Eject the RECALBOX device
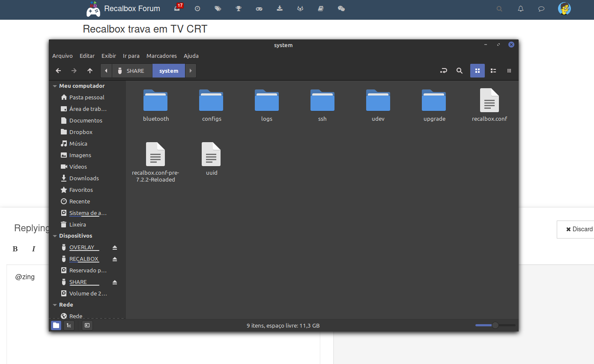594x364 pixels. (x=114, y=259)
